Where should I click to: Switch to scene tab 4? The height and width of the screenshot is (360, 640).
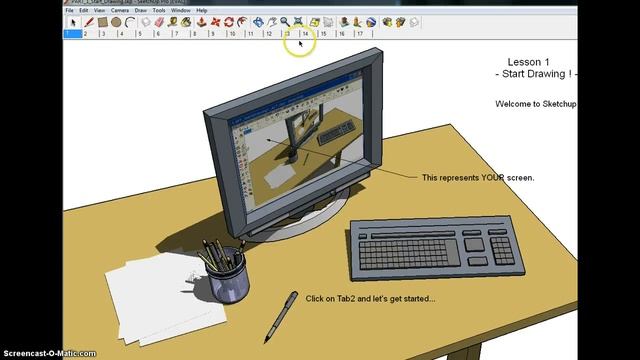coord(127,34)
